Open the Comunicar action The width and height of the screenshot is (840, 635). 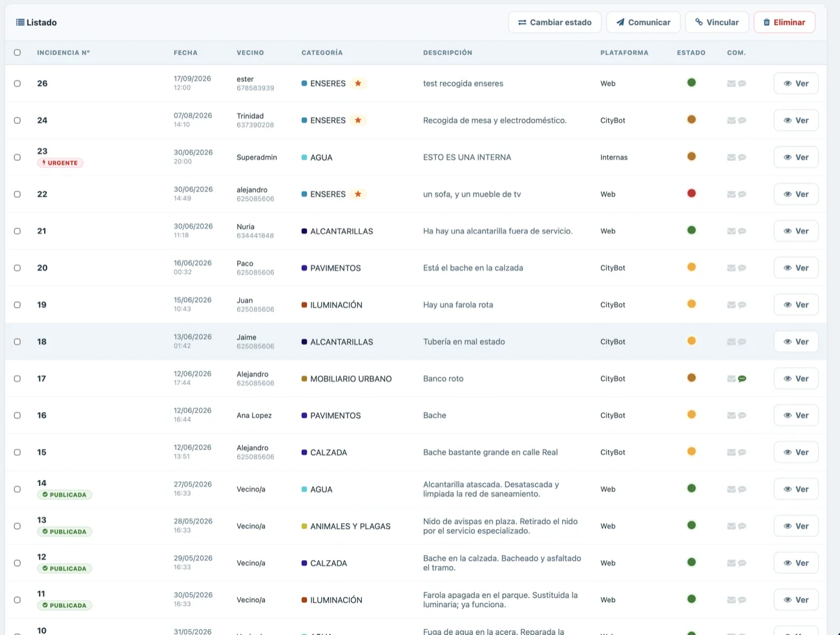(644, 22)
